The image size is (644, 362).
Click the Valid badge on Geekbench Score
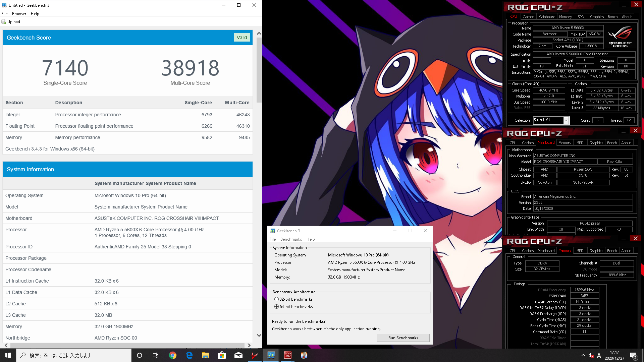(241, 38)
